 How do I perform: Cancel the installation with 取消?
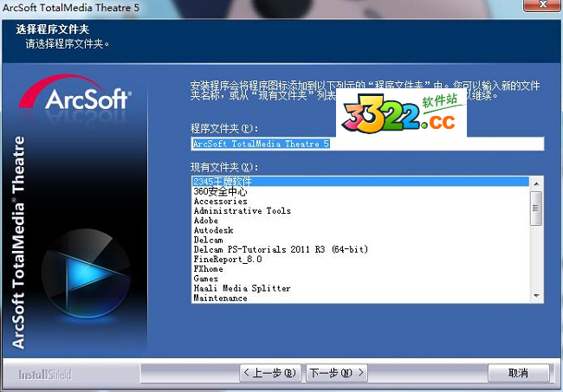click(x=519, y=373)
